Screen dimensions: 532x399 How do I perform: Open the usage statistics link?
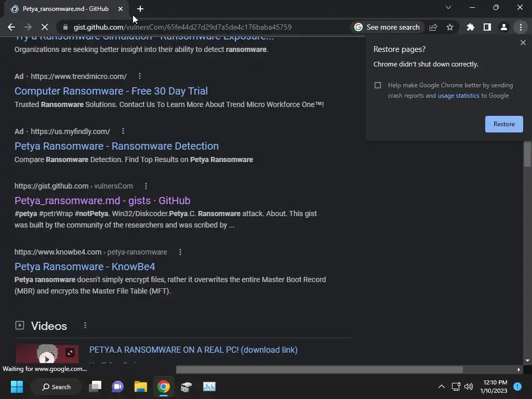[458, 96]
